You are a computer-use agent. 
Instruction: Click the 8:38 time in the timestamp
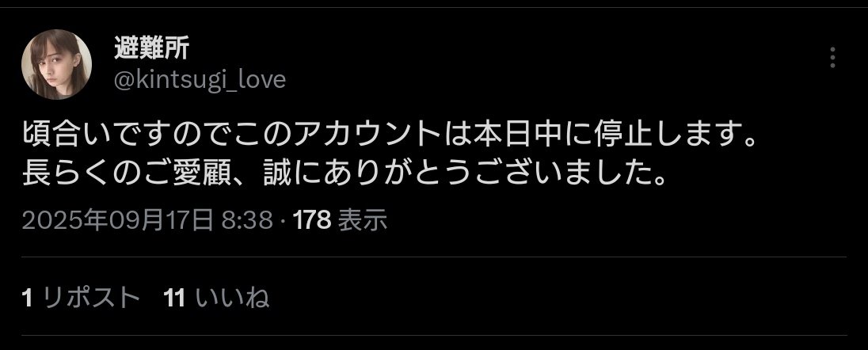tap(247, 221)
